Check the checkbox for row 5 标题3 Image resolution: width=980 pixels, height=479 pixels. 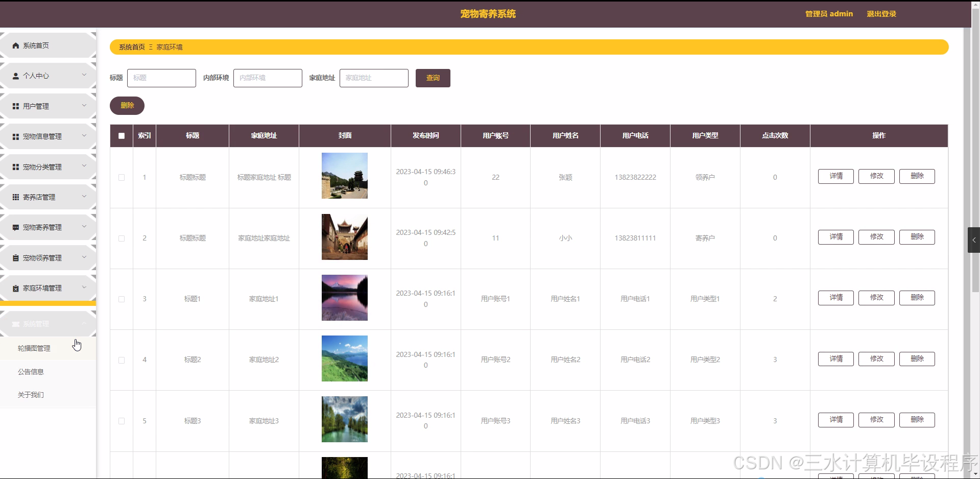122,421
